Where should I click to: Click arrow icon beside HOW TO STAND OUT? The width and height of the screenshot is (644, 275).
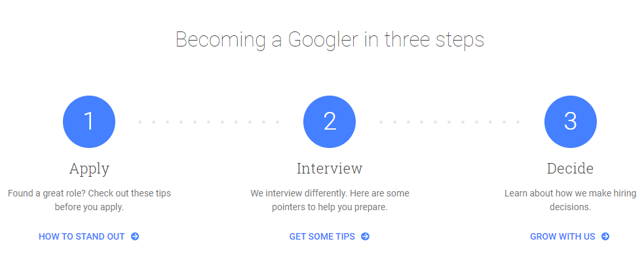[135, 236]
